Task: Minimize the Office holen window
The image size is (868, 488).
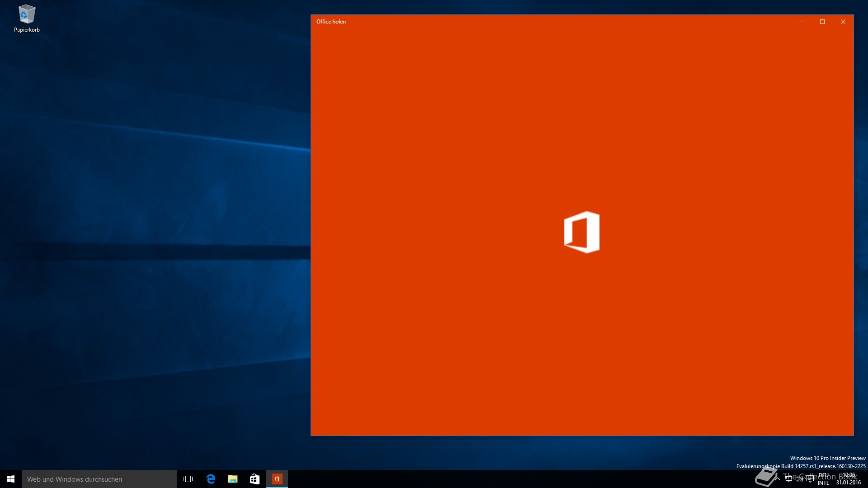Action: point(802,22)
